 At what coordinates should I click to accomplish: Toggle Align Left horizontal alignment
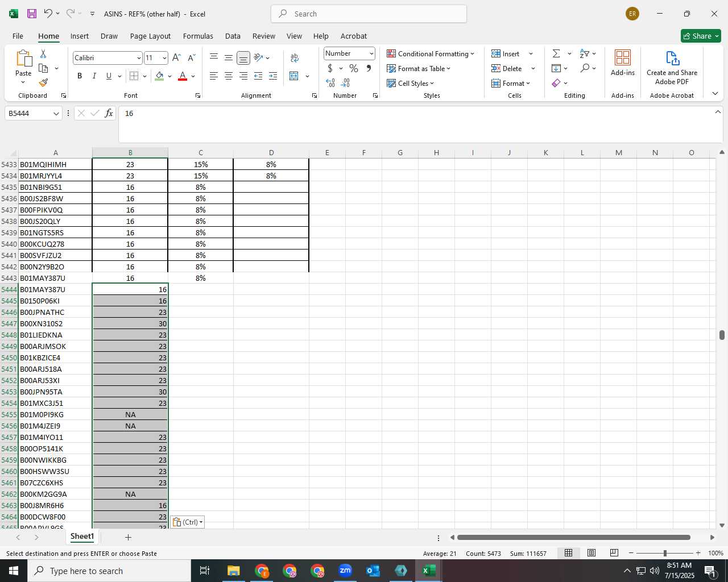[214, 76]
